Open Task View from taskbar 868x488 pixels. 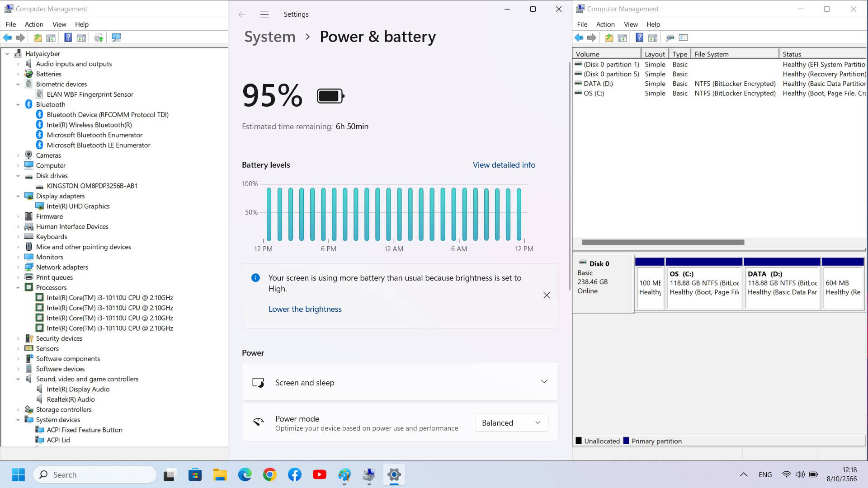(169, 475)
